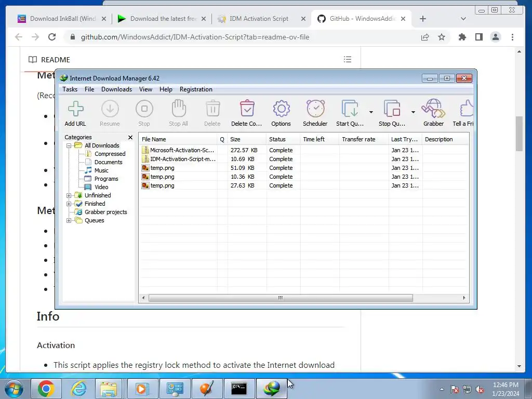The image size is (532, 399).
Task: Open the README outline list icon
Action: tap(348, 59)
